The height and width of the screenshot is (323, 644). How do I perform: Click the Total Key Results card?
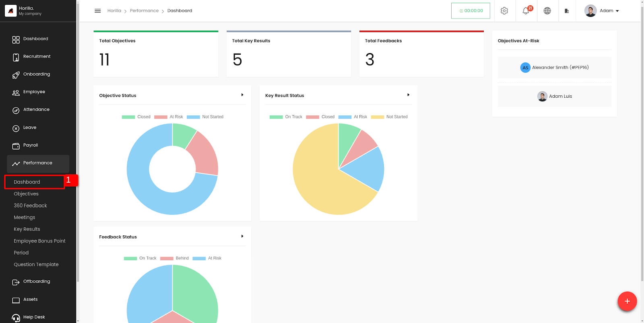289,54
